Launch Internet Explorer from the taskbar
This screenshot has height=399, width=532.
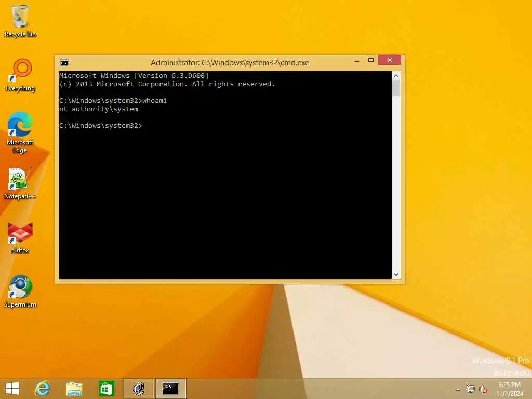(x=43, y=389)
